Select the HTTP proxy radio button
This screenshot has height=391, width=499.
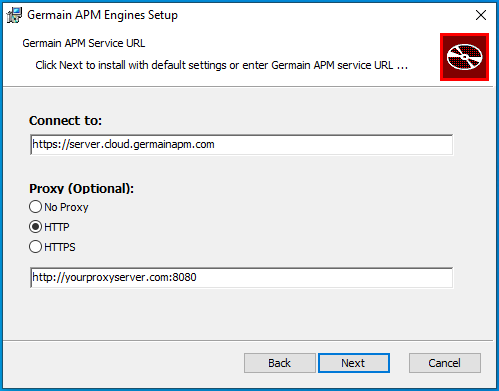click(35, 227)
